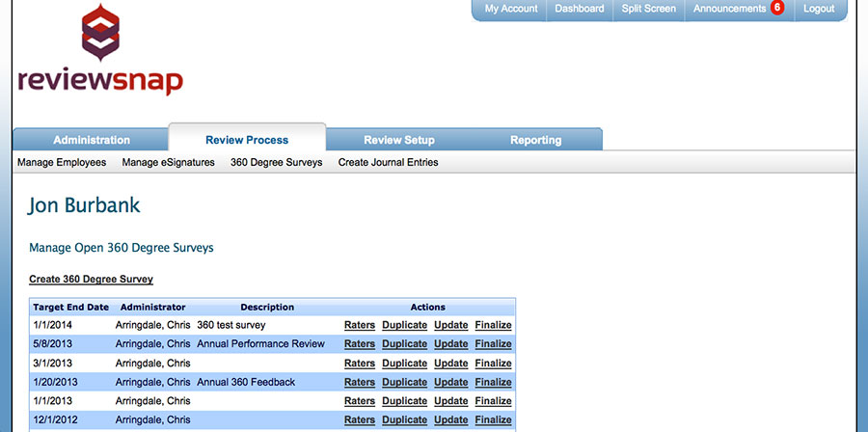
Task: Finalize the 360 test survey
Action: coord(493,325)
